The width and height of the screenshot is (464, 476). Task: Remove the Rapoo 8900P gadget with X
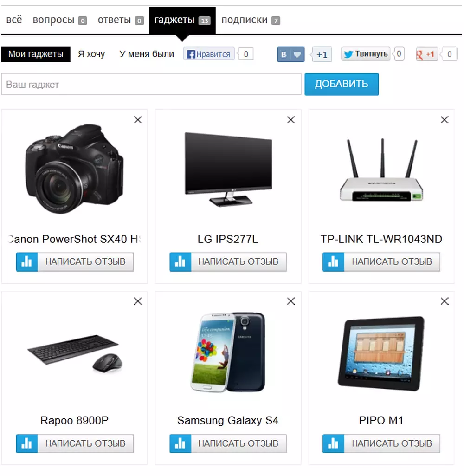pyautogui.click(x=137, y=301)
